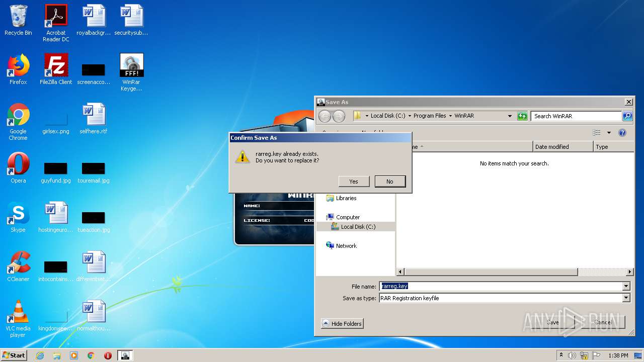644x362 pixels.
Task: Launch Opera desktop shortcut
Action: click(18, 168)
